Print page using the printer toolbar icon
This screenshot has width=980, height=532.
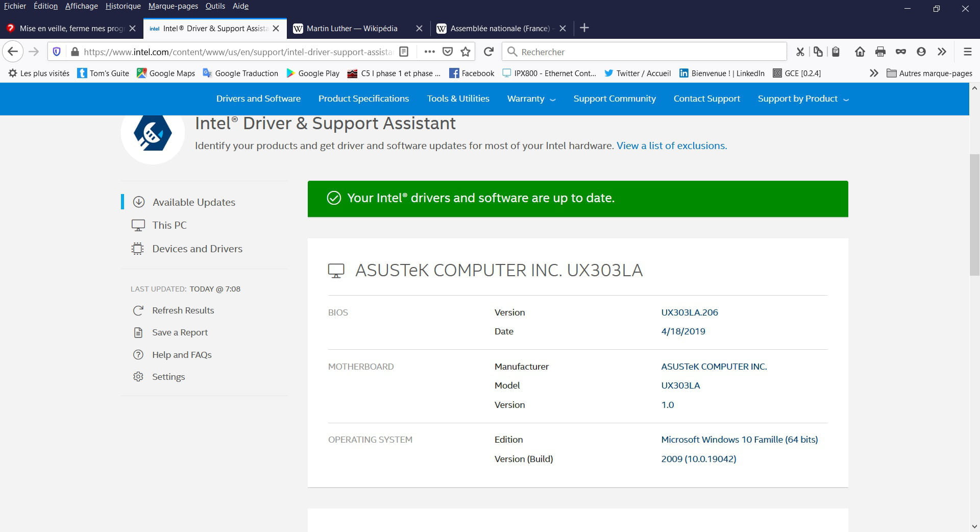[x=880, y=52]
